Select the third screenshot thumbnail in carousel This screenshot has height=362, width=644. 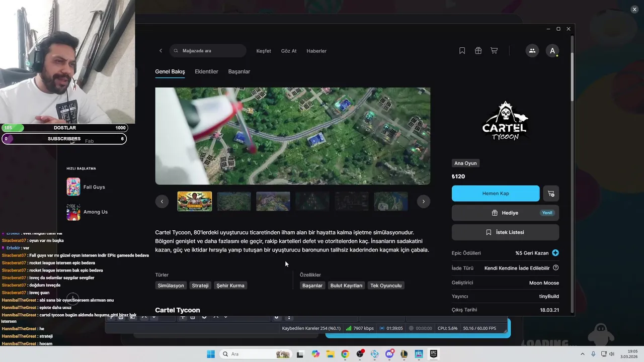pos(273,201)
